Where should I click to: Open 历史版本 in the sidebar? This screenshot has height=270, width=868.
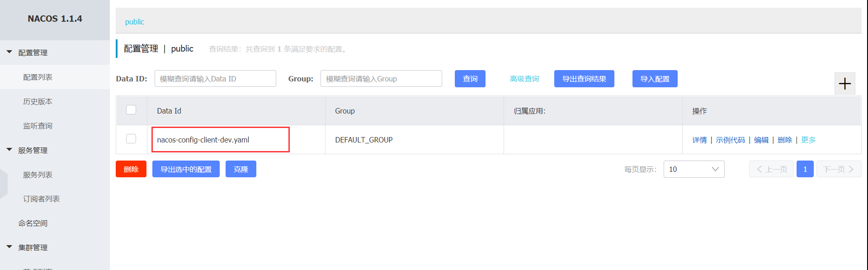[38, 102]
